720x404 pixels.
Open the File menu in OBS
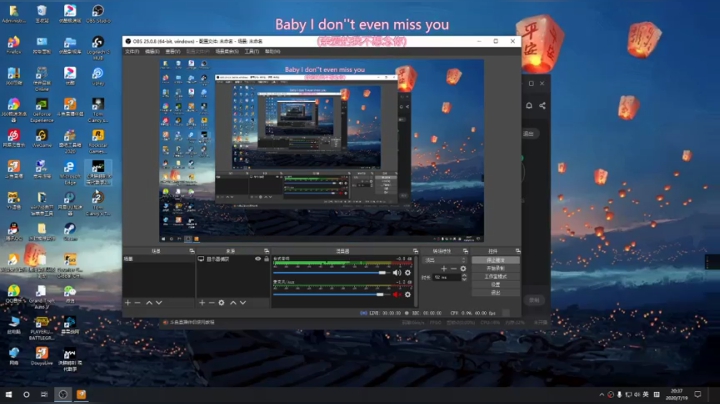tap(132, 51)
